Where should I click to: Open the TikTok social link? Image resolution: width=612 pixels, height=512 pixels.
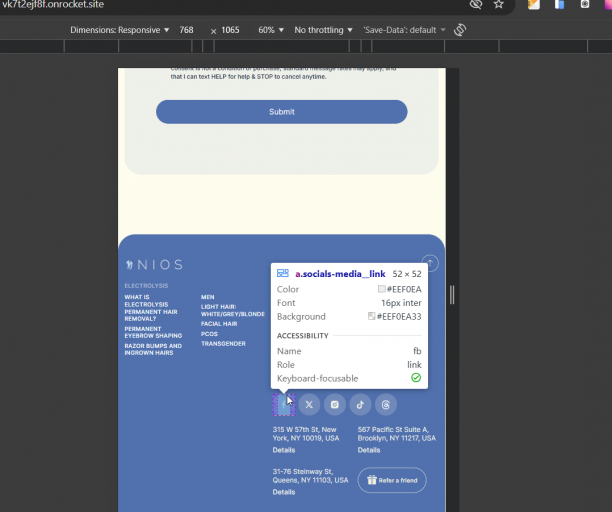(x=360, y=405)
